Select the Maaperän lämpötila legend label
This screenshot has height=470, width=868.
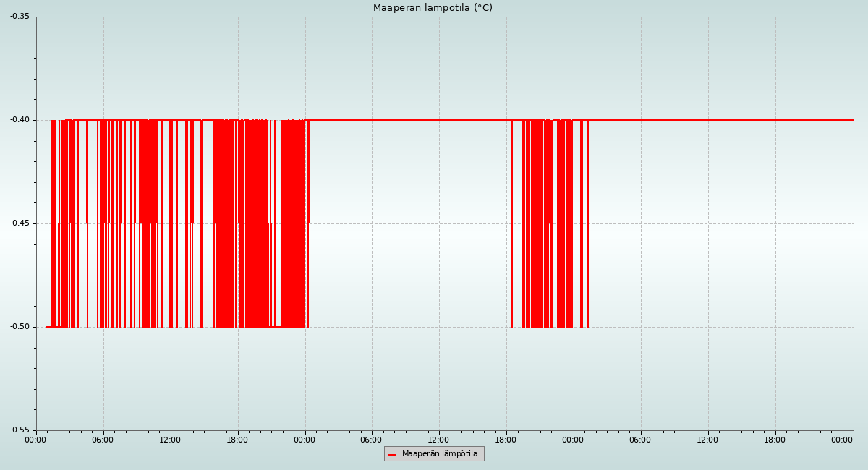(x=440, y=454)
